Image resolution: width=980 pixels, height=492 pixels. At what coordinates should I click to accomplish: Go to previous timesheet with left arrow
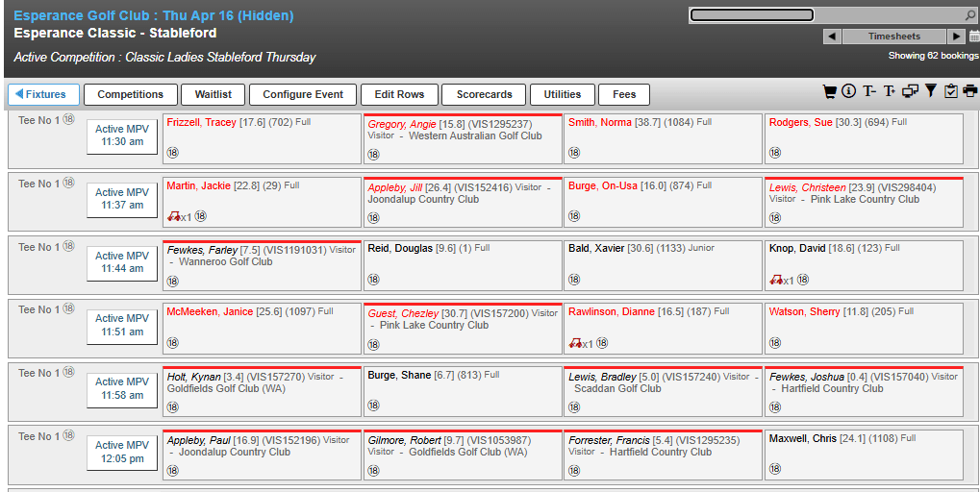[833, 37]
